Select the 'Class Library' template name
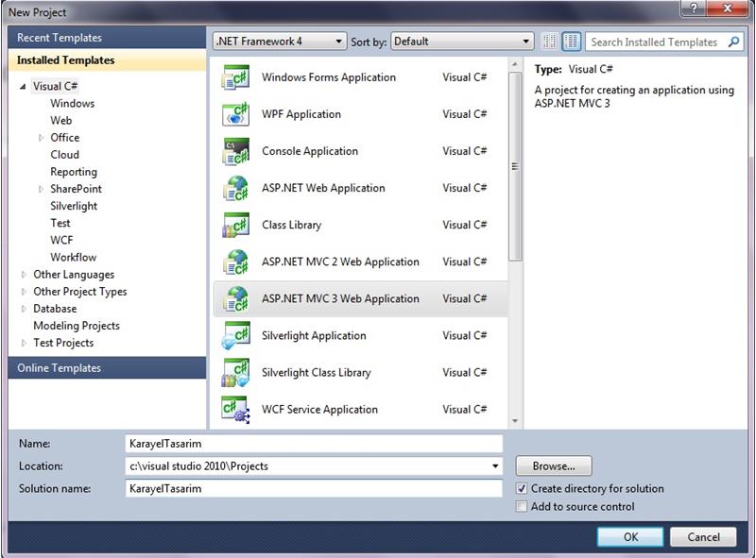This screenshot has height=558, width=756. (x=292, y=225)
